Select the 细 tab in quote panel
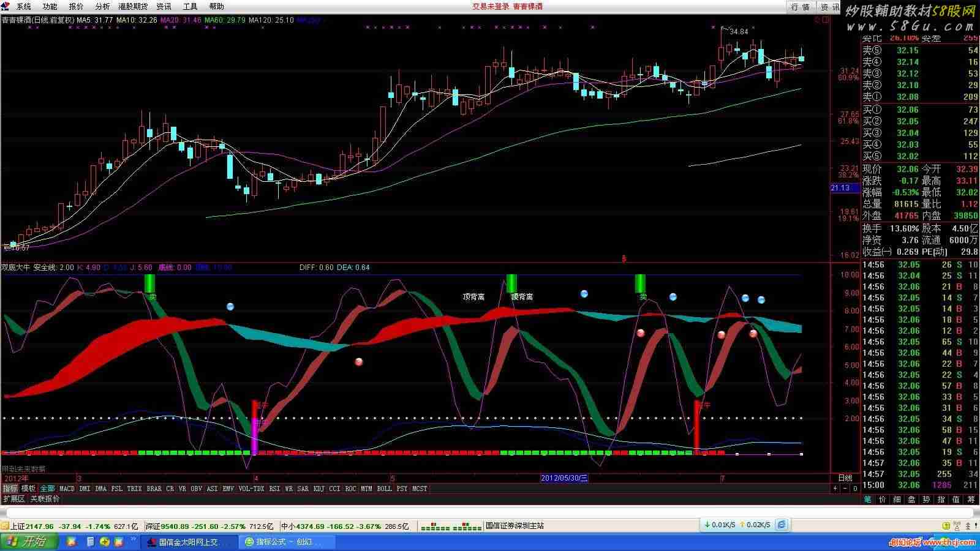980x551 pixels. coord(897,500)
